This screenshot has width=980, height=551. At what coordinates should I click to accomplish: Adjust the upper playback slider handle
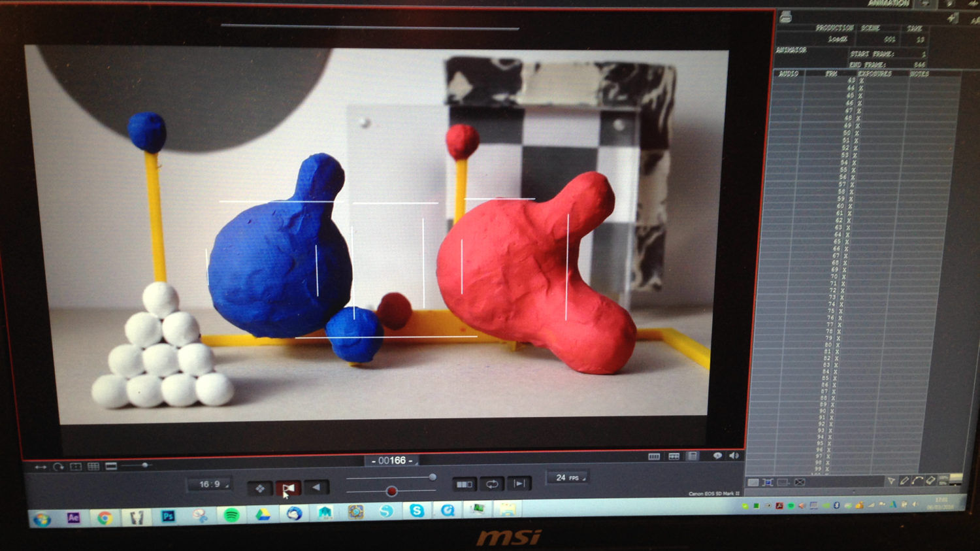click(x=432, y=477)
